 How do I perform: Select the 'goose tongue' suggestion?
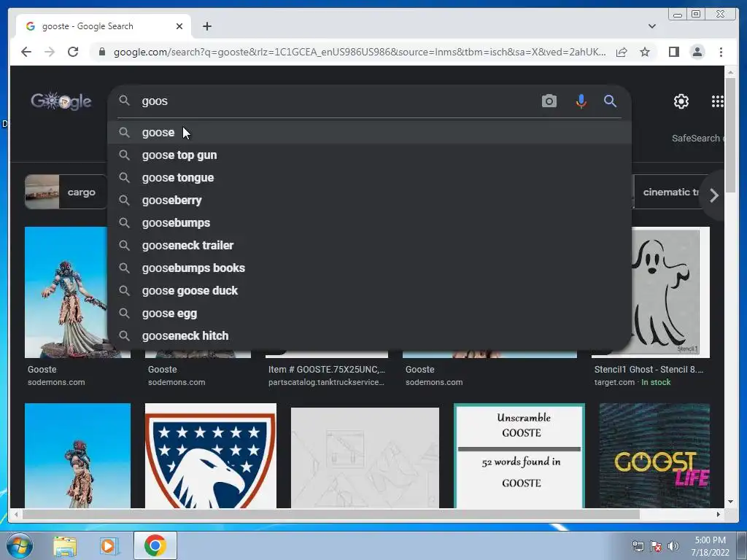coord(369,178)
